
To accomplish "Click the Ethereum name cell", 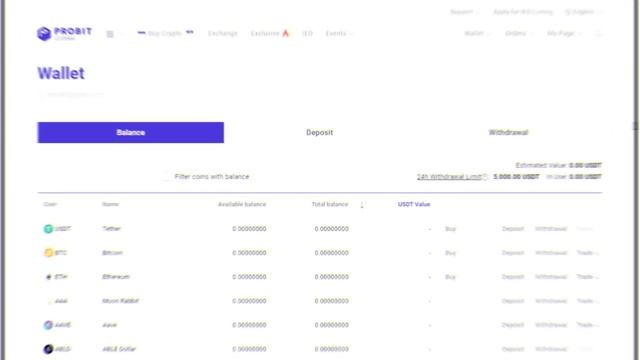I will point(116,277).
